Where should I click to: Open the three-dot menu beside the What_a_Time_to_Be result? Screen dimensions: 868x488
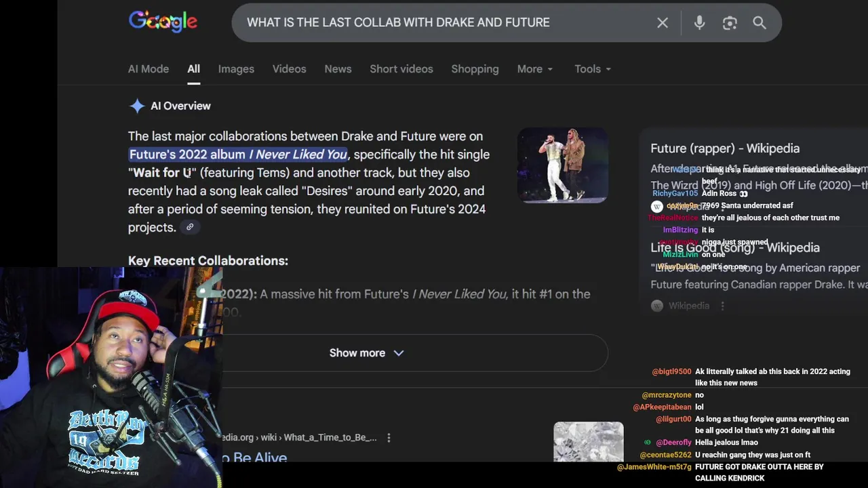[389, 438]
